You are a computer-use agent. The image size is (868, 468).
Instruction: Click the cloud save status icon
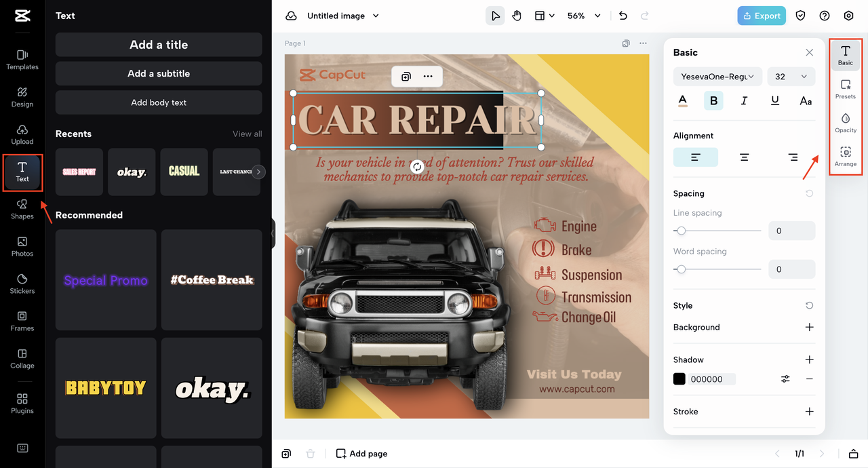point(291,16)
